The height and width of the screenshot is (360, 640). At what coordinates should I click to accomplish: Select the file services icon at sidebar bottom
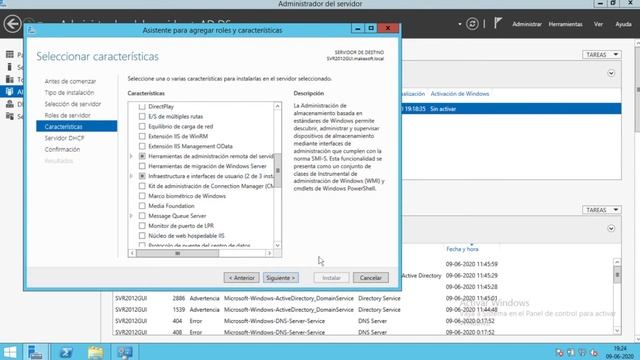pyautogui.click(x=10, y=116)
